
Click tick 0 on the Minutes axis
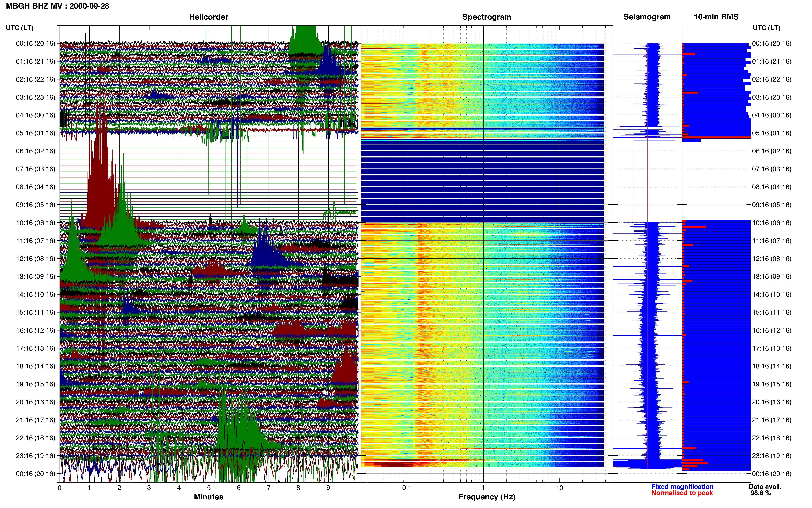coord(59,488)
